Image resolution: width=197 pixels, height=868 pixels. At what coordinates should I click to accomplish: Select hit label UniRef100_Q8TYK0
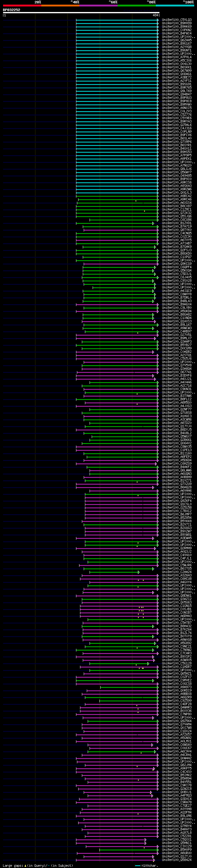[x=177, y=230]
